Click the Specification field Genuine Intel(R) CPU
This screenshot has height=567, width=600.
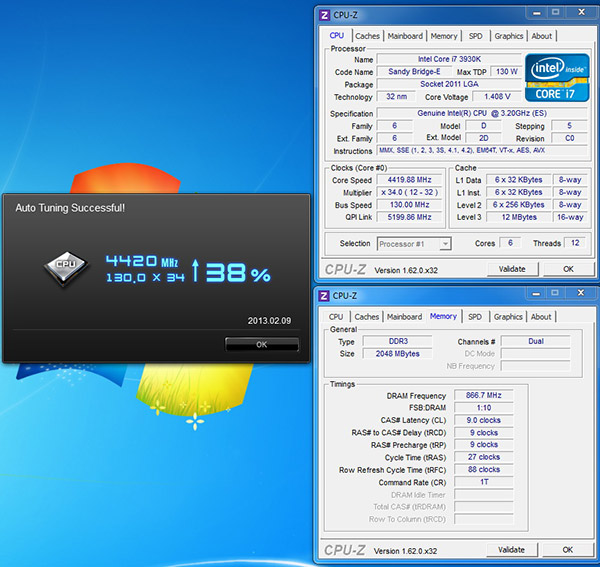click(x=482, y=113)
